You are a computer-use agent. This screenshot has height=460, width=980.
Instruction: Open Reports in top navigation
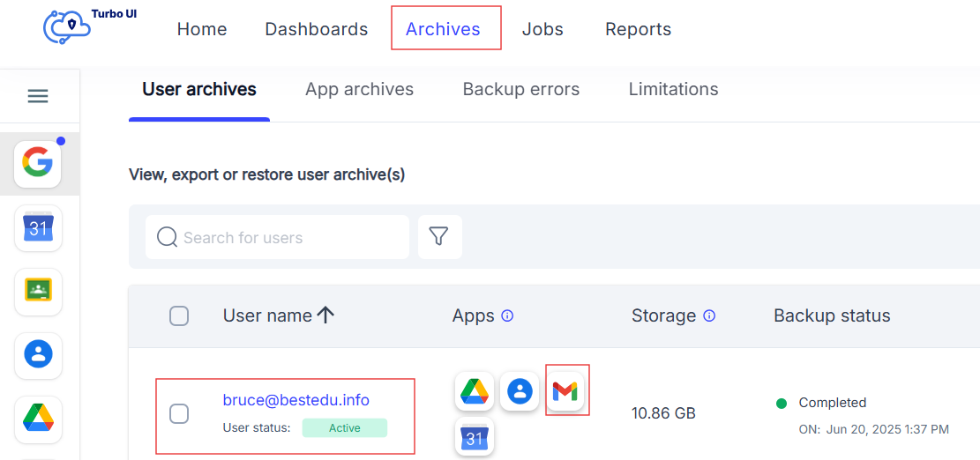click(638, 29)
